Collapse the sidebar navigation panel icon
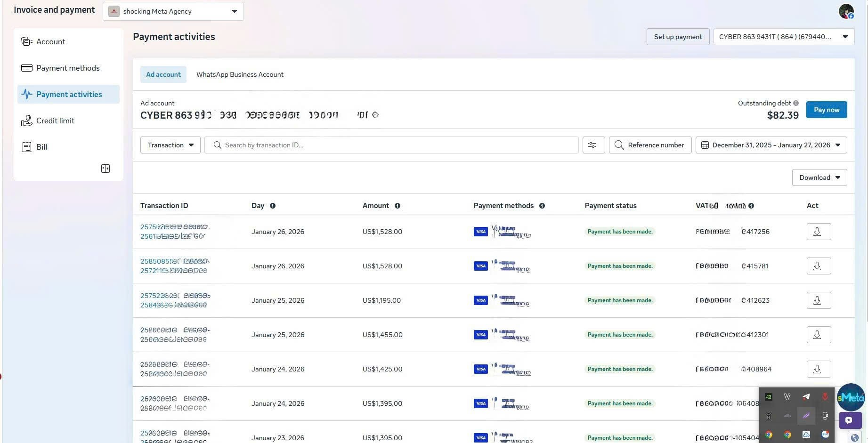Viewport: 868px width, 443px height. click(105, 169)
